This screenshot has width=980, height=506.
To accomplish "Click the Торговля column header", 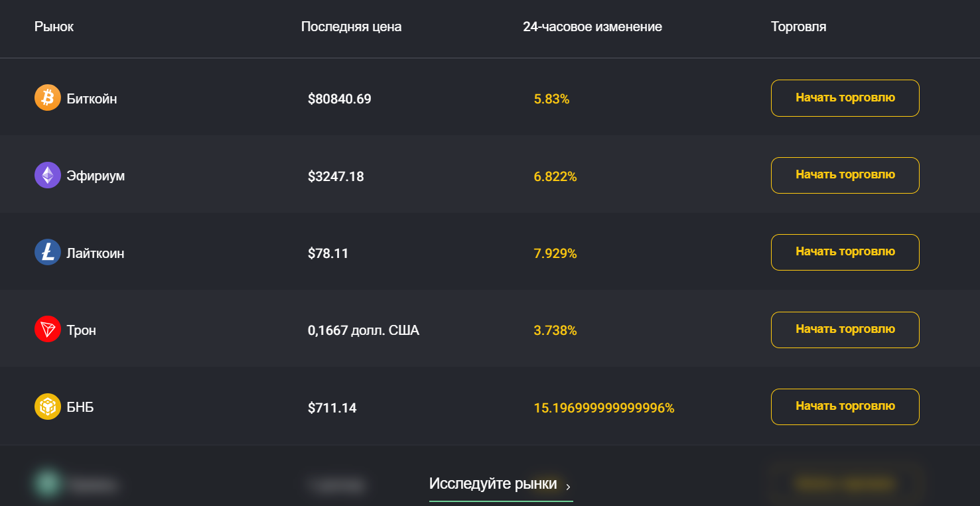I will (798, 27).
